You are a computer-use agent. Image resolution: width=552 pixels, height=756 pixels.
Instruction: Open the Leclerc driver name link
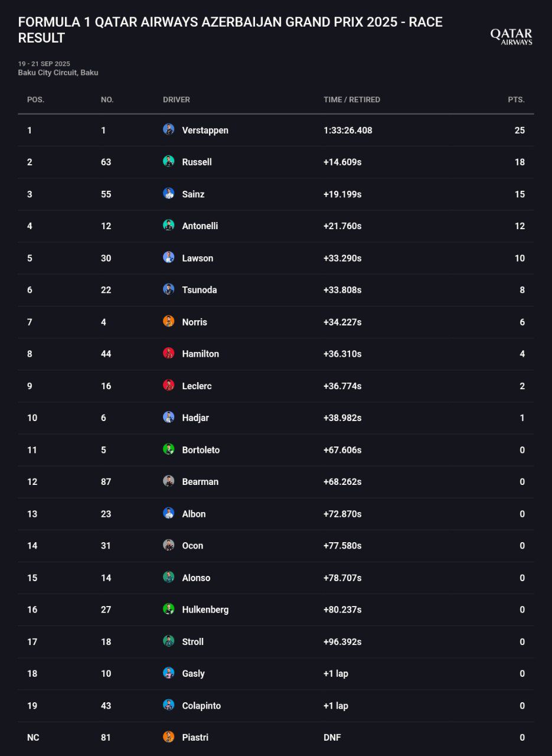(197, 386)
